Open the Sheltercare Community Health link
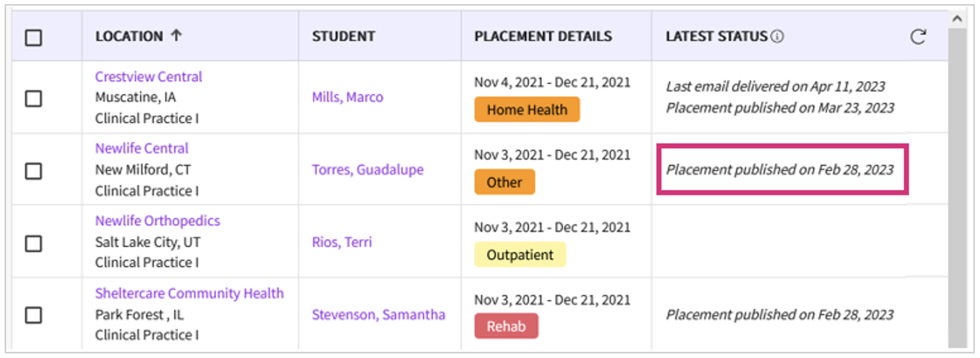The image size is (980, 358). [x=189, y=294]
